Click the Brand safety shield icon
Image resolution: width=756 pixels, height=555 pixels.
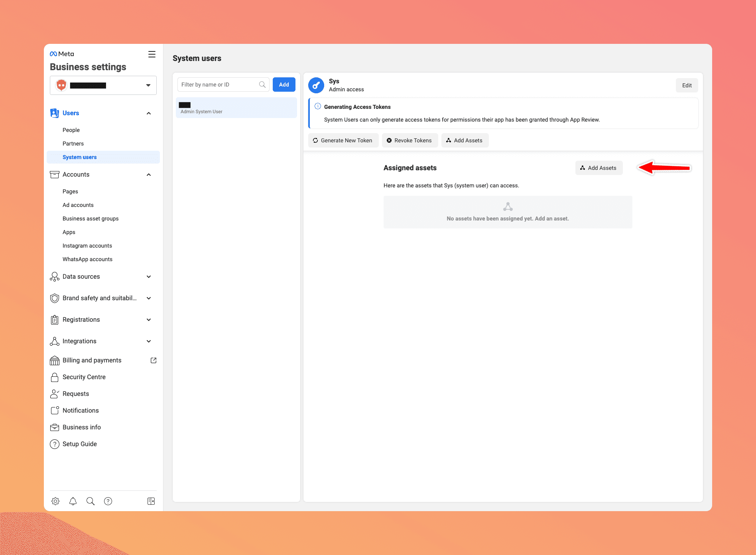[x=55, y=298]
